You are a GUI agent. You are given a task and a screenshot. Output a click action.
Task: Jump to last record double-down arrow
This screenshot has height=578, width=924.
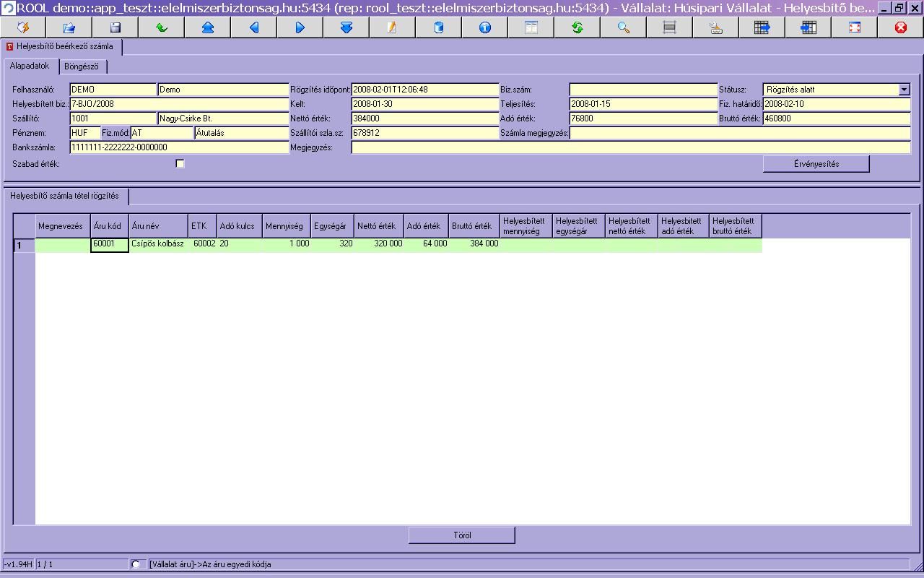click(346, 27)
